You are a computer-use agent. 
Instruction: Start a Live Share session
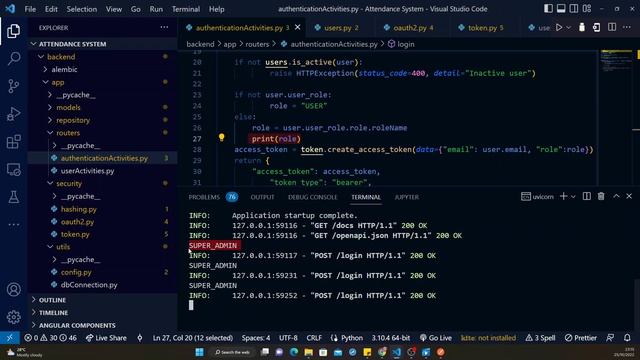coord(106,338)
